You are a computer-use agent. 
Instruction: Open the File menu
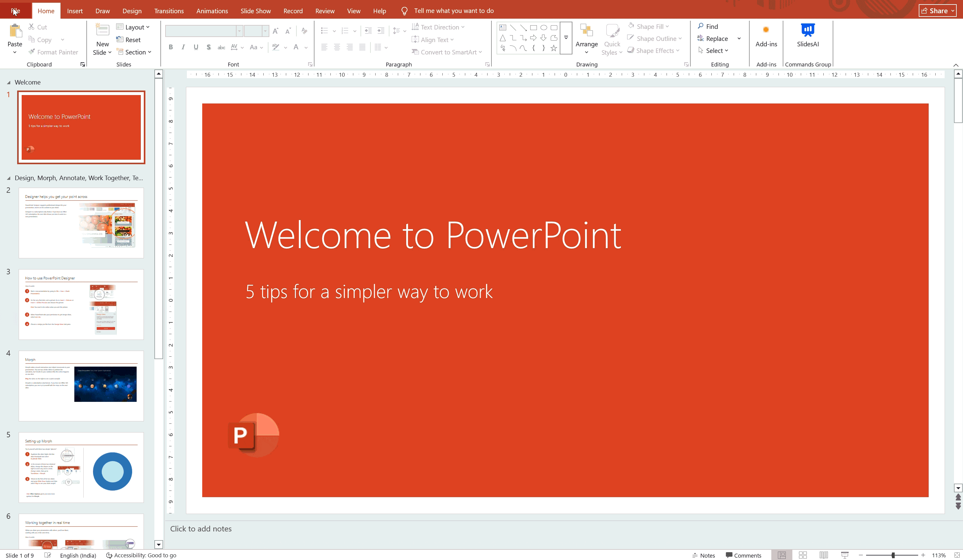point(15,11)
